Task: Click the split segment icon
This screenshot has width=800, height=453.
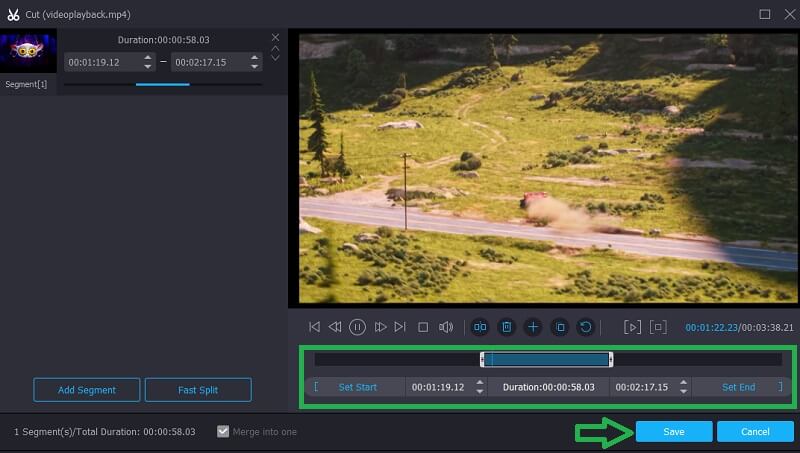Action: pyautogui.click(x=480, y=327)
